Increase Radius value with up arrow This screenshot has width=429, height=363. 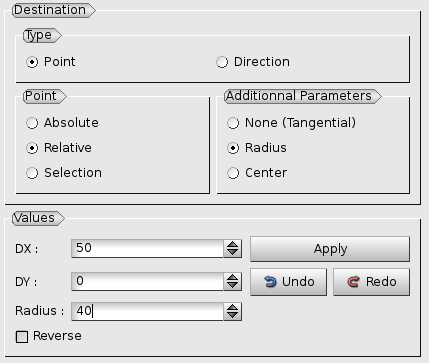pyautogui.click(x=232, y=307)
